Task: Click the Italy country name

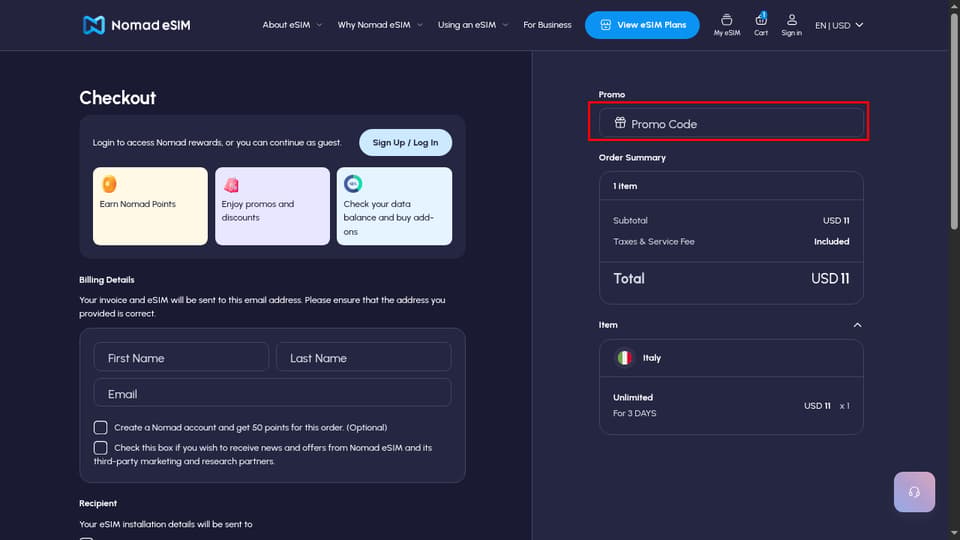Action: click(651, 358)
